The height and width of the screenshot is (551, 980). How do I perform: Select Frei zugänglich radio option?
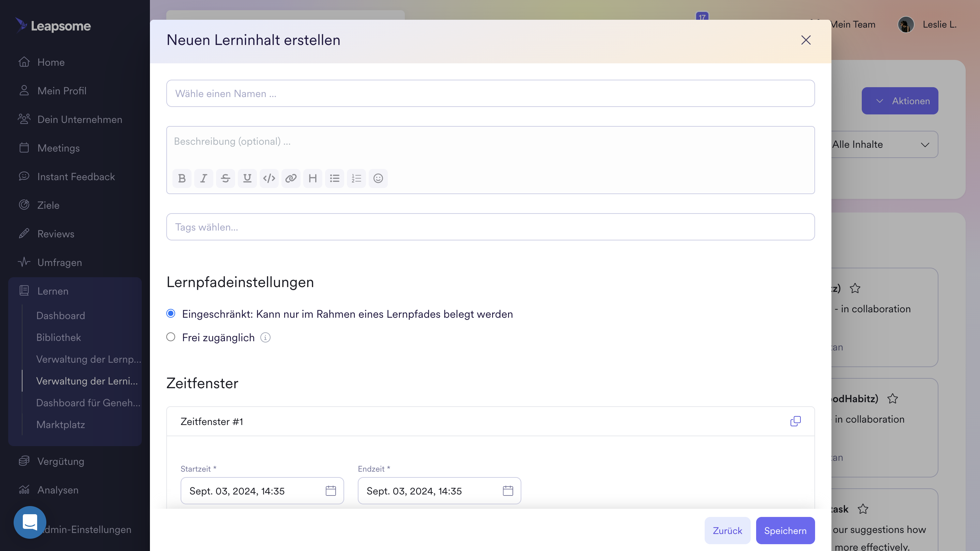pos(171,337)
